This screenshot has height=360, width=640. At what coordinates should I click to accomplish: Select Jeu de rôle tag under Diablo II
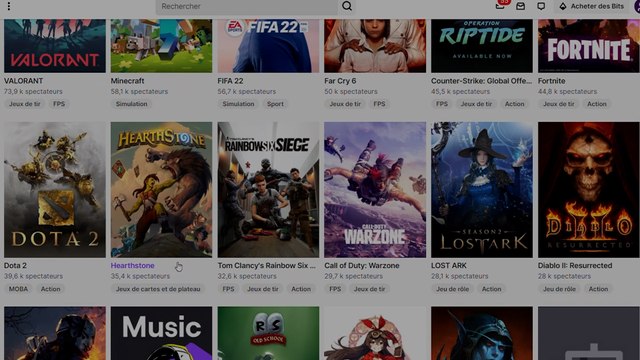pos(559,289)
